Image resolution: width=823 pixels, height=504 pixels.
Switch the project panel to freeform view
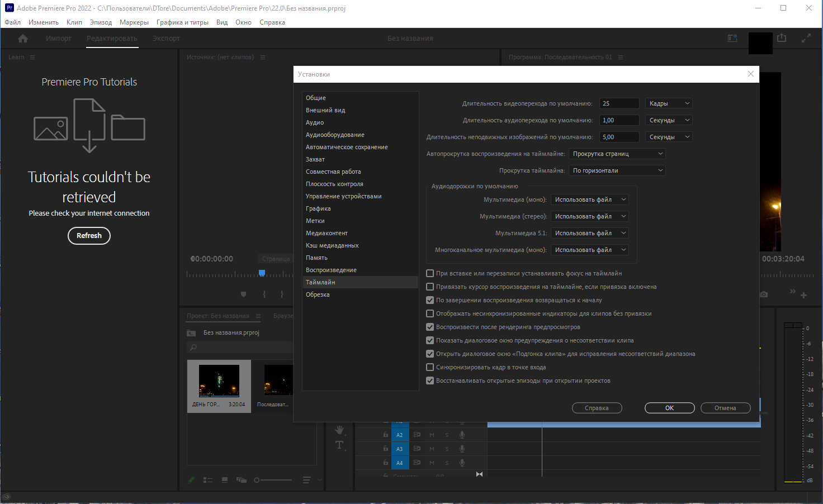242,480
